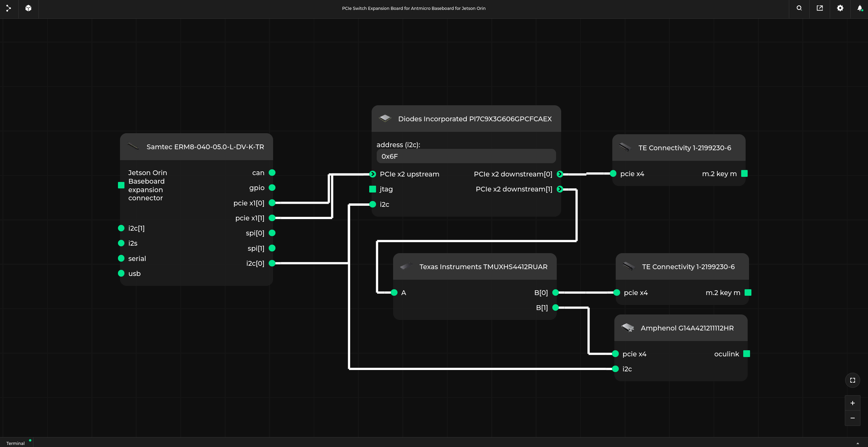Click the Samtec ERM8 connector node icon

point(133,147)
